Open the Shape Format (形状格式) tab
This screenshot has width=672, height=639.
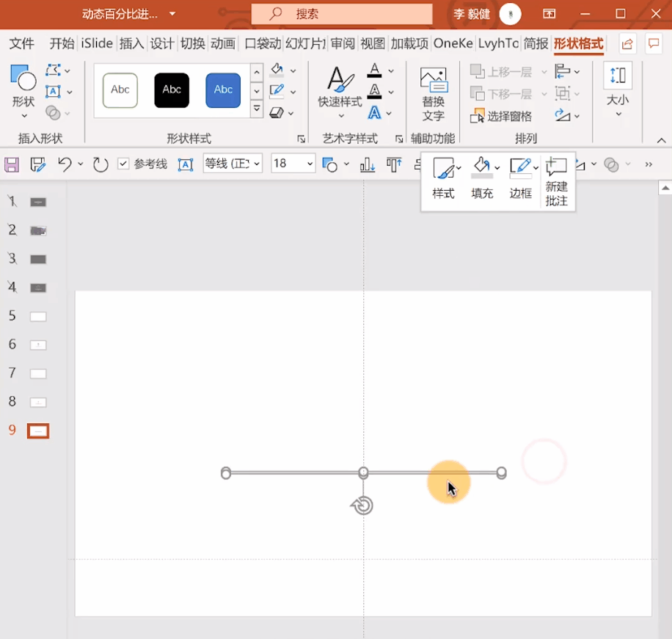coord(579,44)
